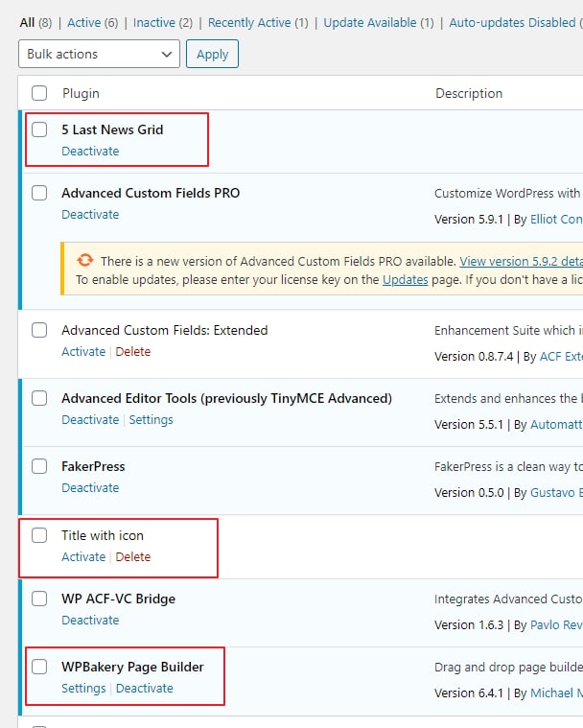Tick the FakerPress plugin checkbox
Screen dimensions: 583x728
[x=39, y=466]
